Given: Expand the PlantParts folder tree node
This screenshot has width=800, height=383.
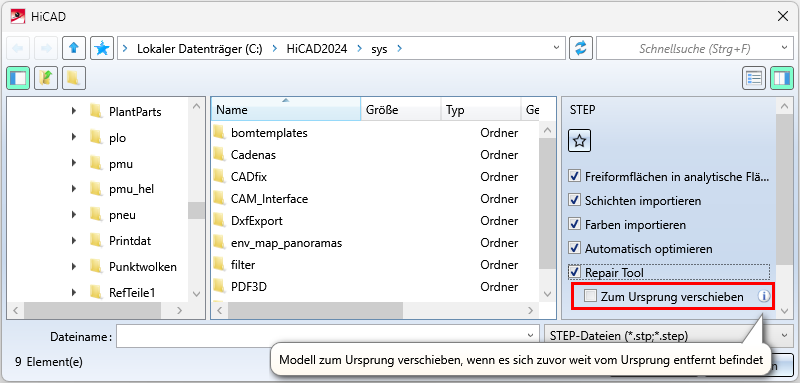Looking at the screenshot, I should [x=74, y=111].
